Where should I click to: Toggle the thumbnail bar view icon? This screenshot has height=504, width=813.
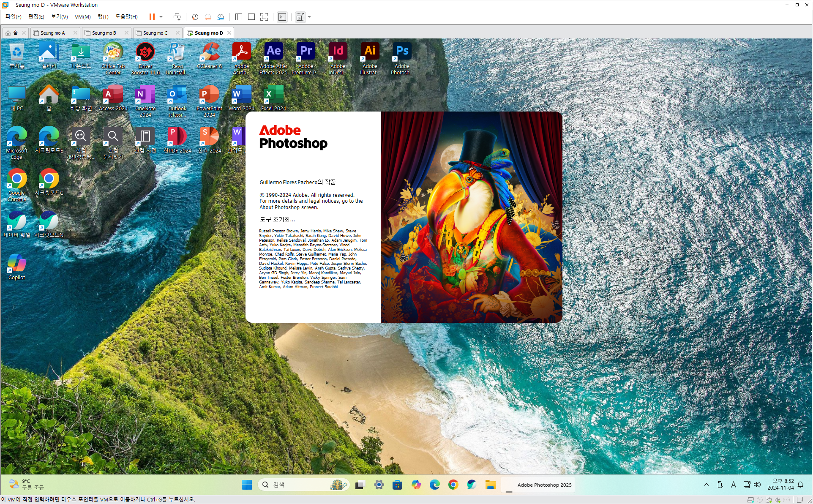coord(251,17)
